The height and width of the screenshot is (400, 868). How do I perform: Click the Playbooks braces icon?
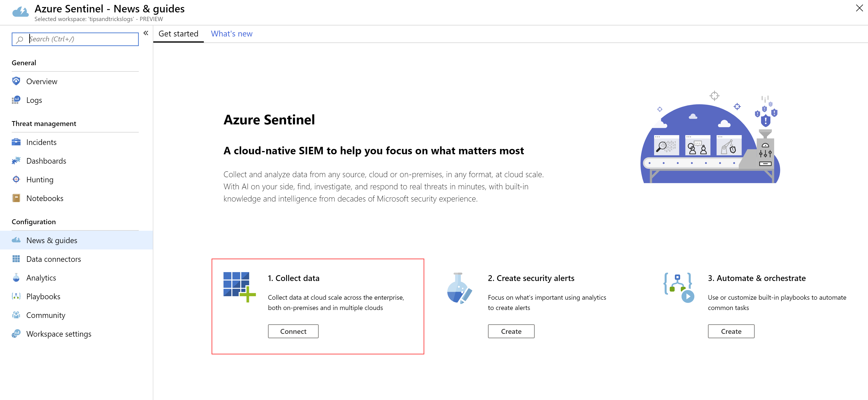point(16,296)
